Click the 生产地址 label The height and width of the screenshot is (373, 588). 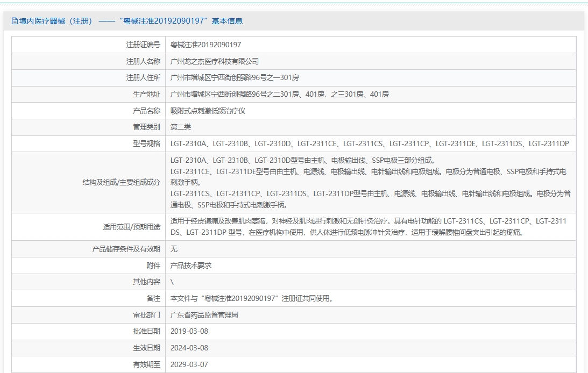coord(146,95)
